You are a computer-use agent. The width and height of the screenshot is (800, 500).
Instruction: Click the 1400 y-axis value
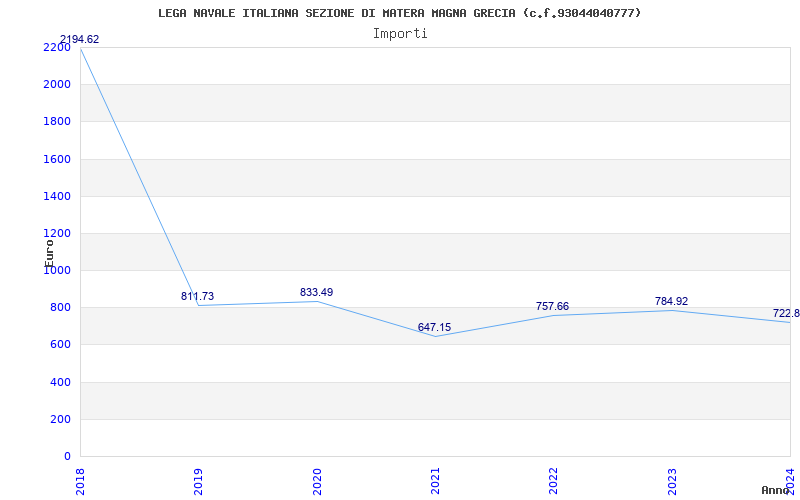57,196
